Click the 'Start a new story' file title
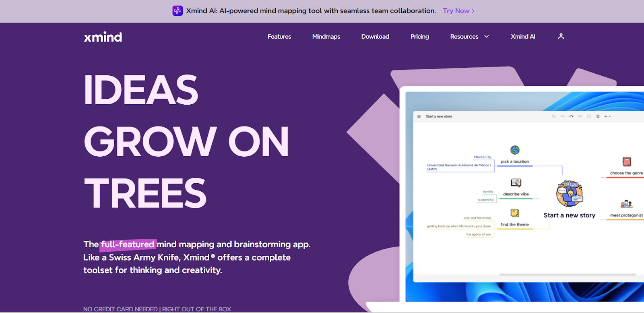This screenshot has width=644, height=313. click(x=439, y=116)
